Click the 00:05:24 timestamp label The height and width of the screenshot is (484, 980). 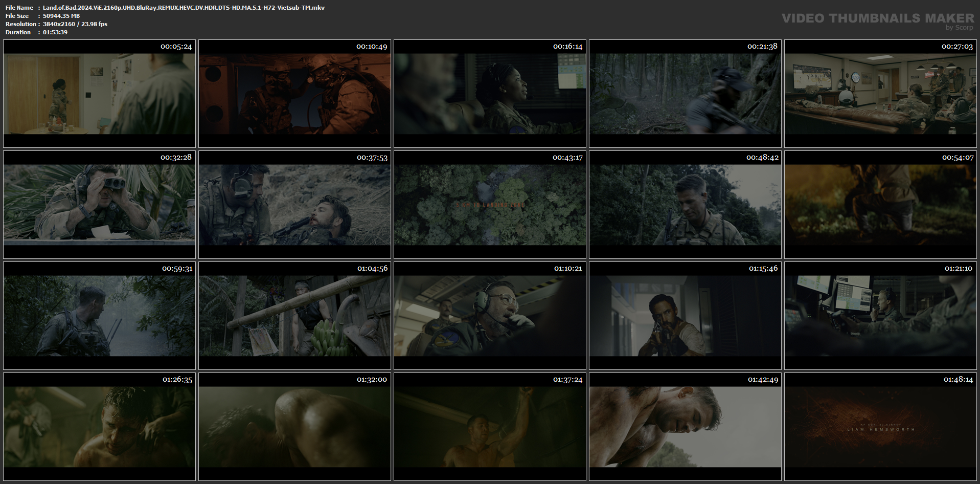click(176, 47)
